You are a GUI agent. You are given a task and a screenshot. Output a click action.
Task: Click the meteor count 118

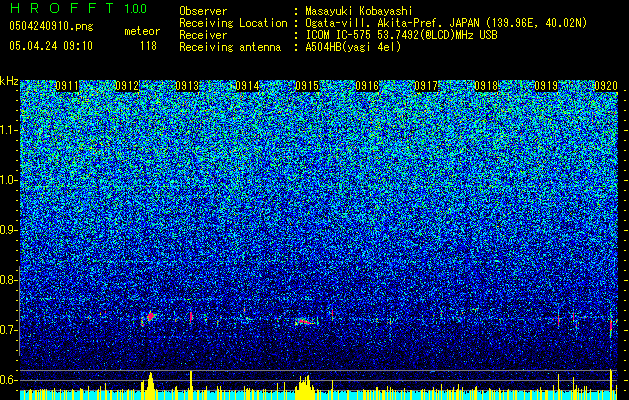click(148, 46)
